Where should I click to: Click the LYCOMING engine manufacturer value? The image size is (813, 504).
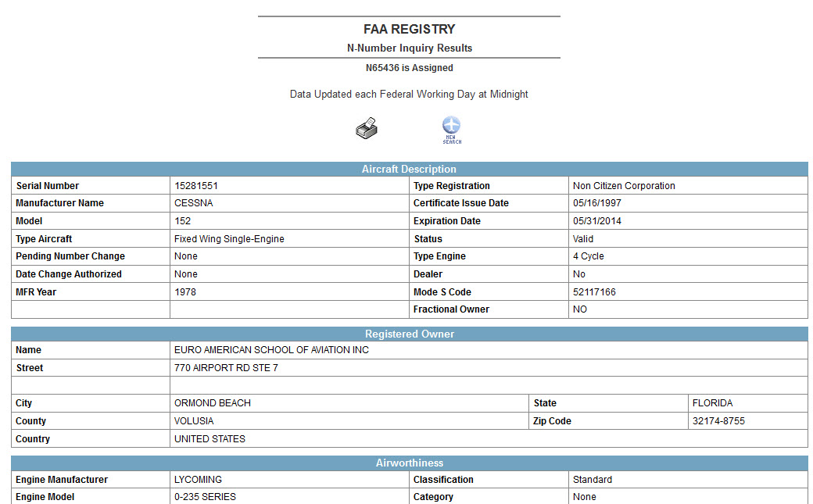198,480
